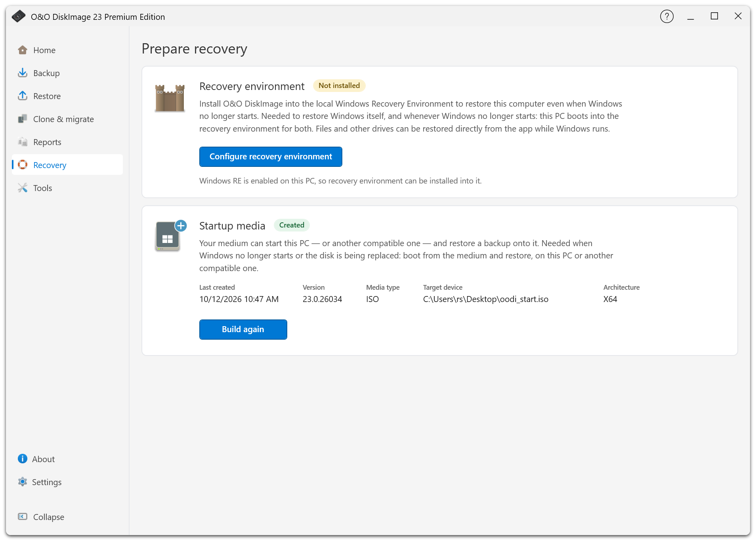The width and height of the screenshot is (756, 541).
Task: Click last created date 10/12/2026 10:47 AM
Action: point(239,299)
